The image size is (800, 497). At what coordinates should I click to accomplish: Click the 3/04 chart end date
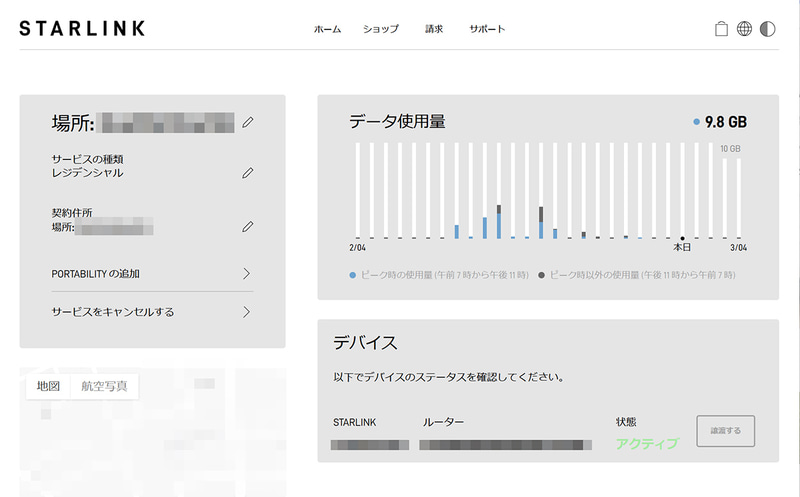pos(738,247)
